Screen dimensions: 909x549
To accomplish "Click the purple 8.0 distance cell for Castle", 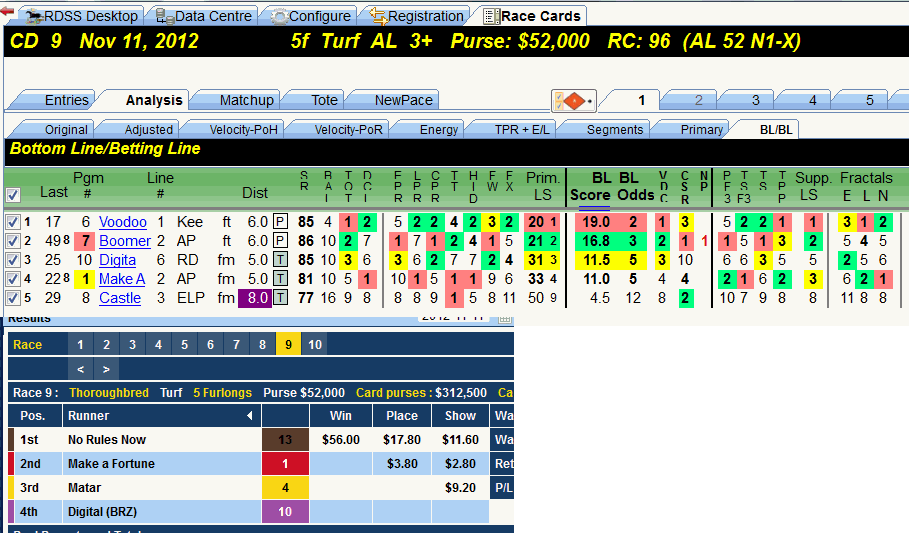I will click(x=254, y=299).
